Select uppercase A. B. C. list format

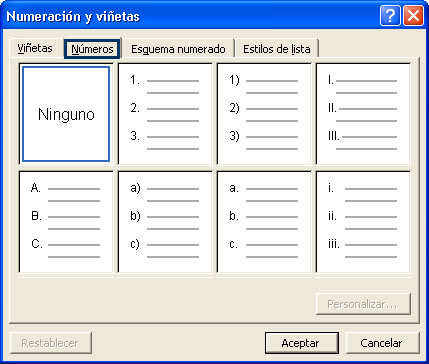pos(66,222)
